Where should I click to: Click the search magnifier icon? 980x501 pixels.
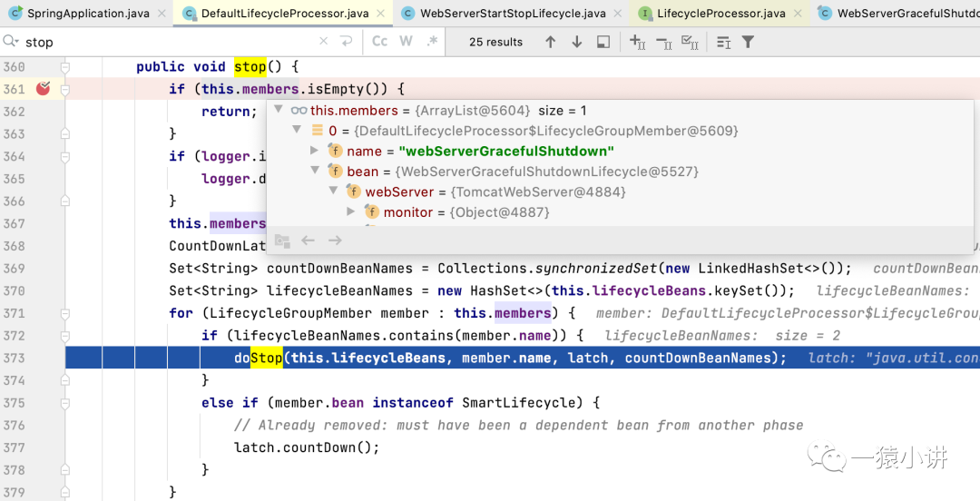[10, 41]
